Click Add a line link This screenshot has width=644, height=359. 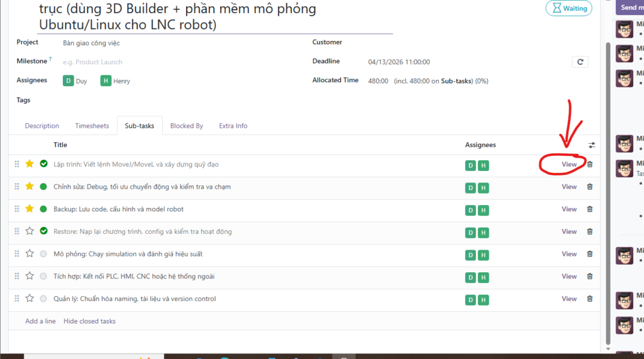point(40,321)
